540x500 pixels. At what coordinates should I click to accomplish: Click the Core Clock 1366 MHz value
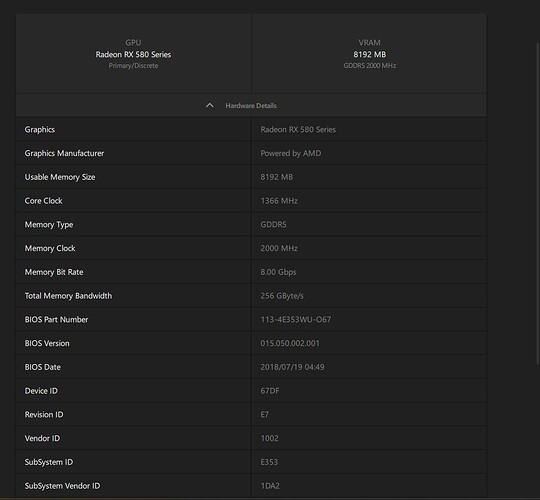(279, 201)
